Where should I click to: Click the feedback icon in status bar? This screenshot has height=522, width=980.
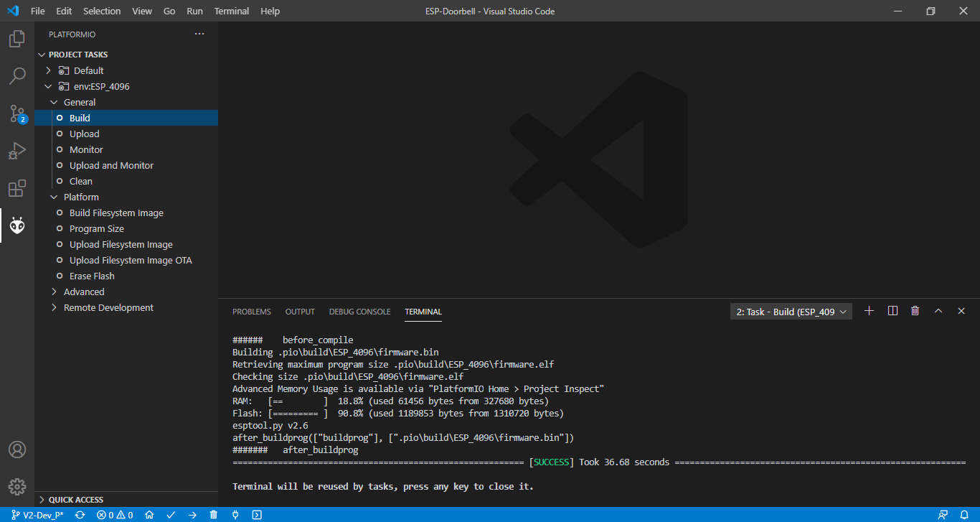coord(943,515)
